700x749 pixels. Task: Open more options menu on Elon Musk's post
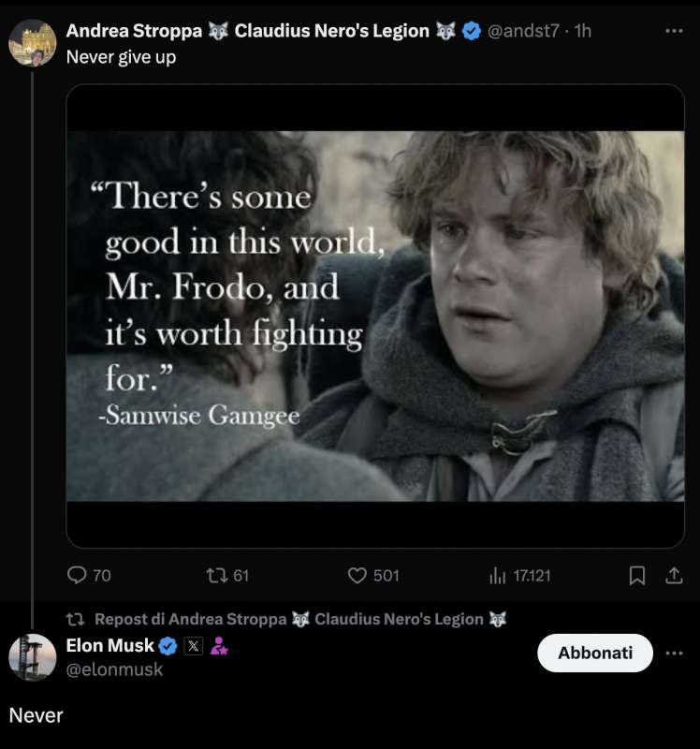(674, 653)
